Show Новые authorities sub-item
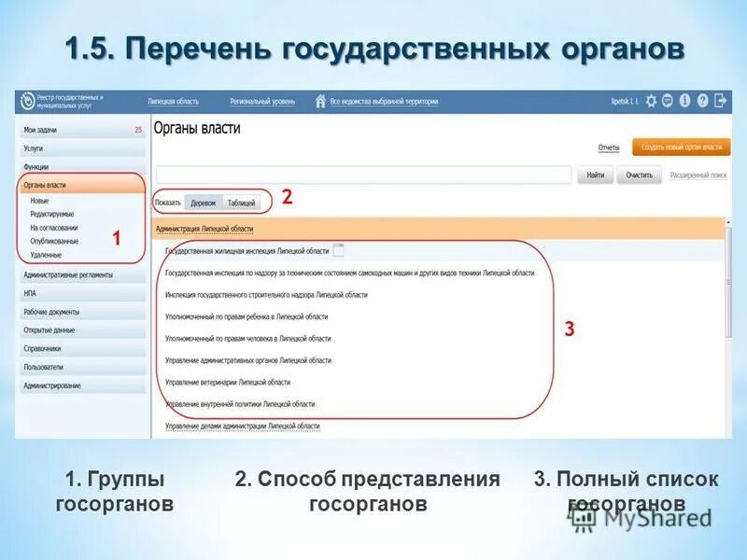747x560 pixels. coord(39,201)
